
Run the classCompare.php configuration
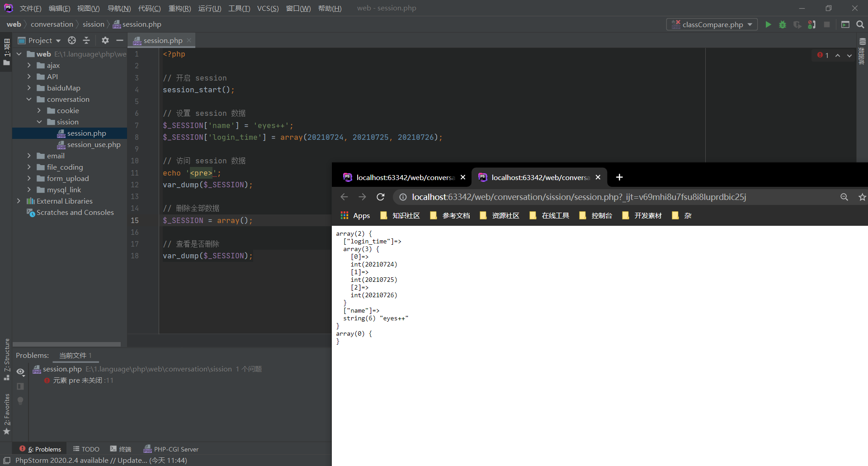pyautogui.click(x=768, y=24)
